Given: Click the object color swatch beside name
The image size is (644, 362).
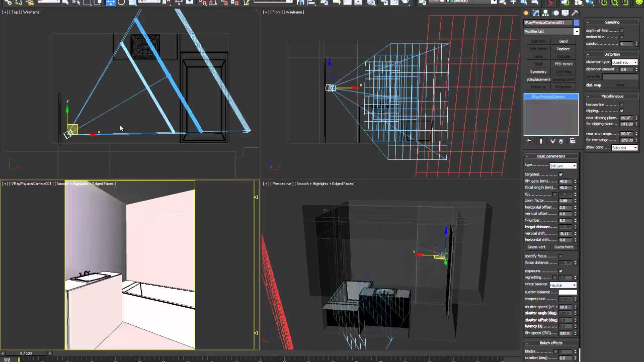Looking at the screenshot, I should point(577,23).
